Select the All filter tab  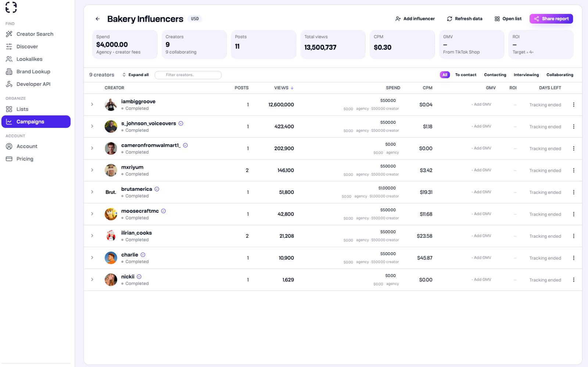tap(445, 75)
